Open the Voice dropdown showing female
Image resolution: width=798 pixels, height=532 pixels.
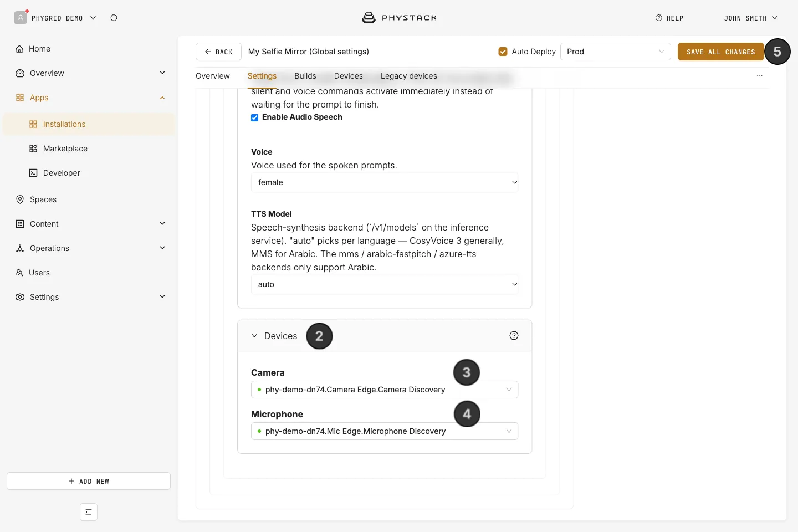(x=385, y=182)
